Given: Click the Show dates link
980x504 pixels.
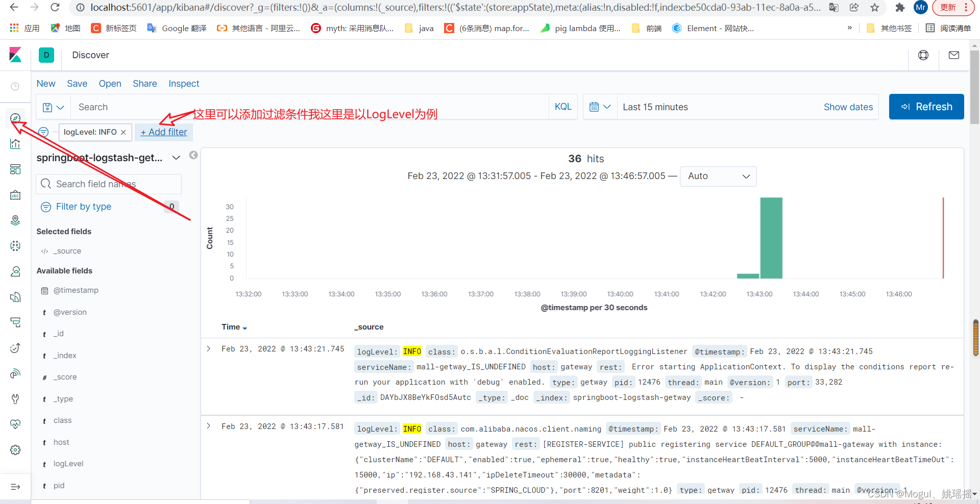Looking at the screenshot, I should (848, 107).
